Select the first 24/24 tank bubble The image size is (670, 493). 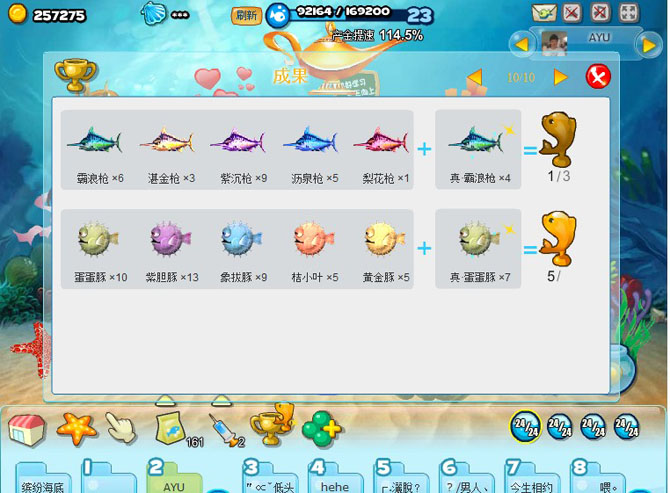(526, 426)
